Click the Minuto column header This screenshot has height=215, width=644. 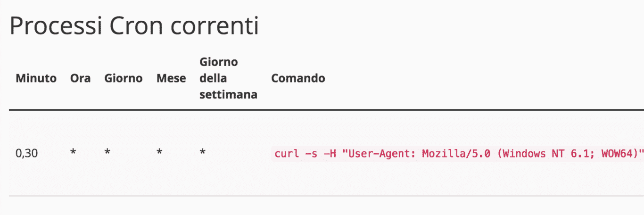coord(36,78)
